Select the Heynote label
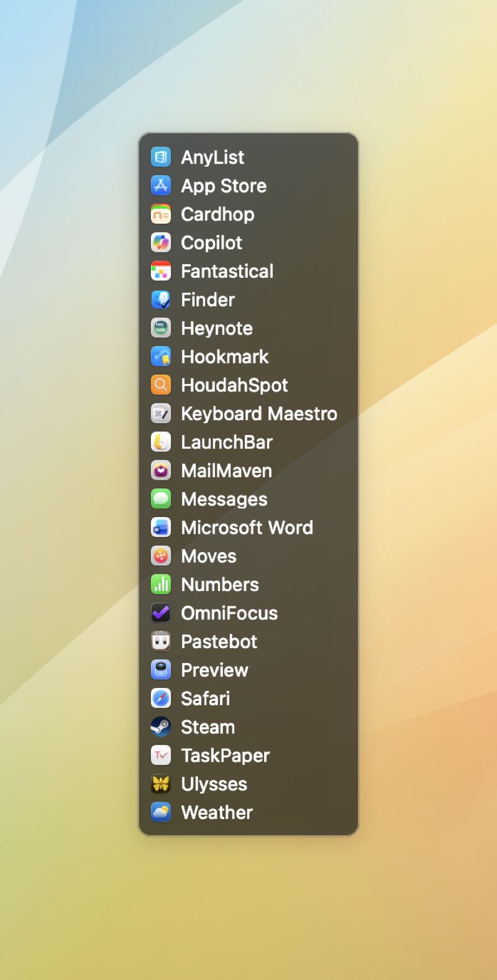The width and height of the screenshot is (497, 980). (217, 329)
